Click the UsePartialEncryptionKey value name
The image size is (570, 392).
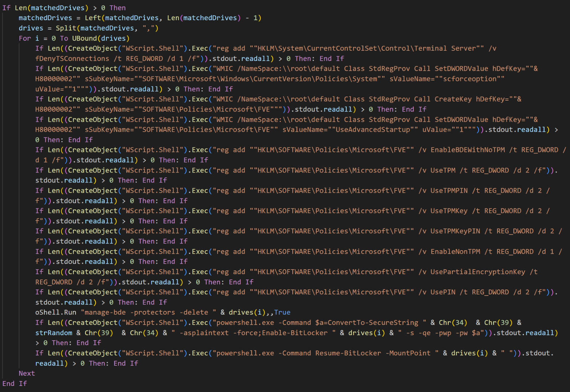pyautogui.click(x=477, y=272)
